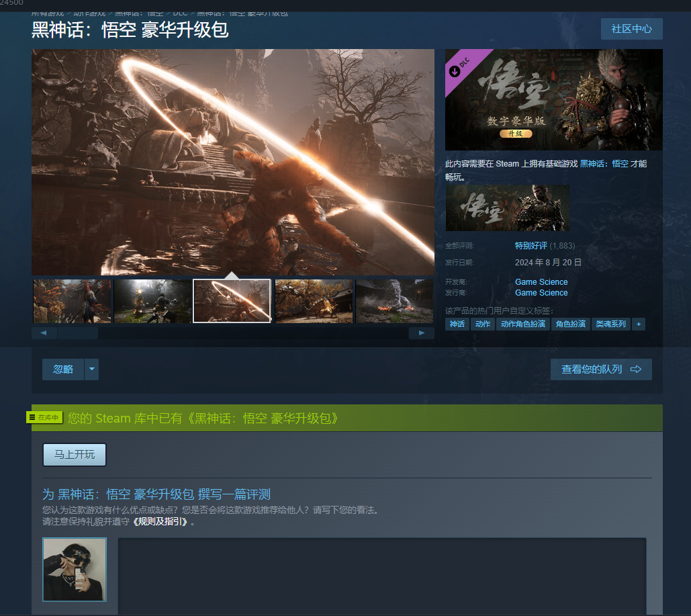Open the 社区中心 community hub
The image size is (691, 616).
pyautogui.click(x=631, y=29)
